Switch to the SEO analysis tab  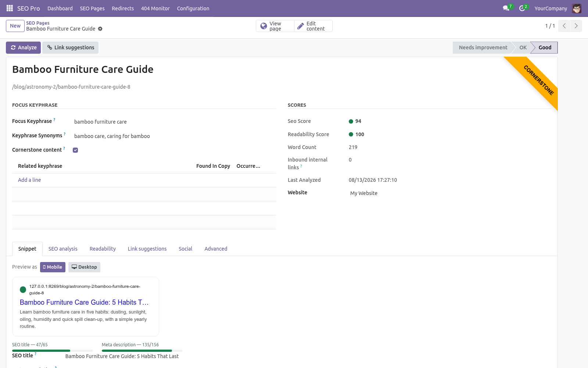click(x=63, y=249)
